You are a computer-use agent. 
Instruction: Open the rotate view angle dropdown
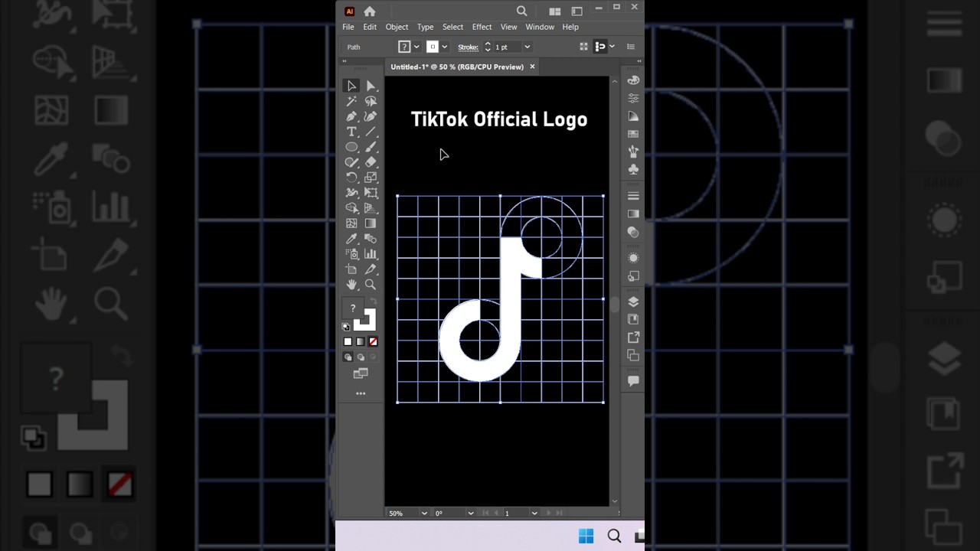pos(470,513)
